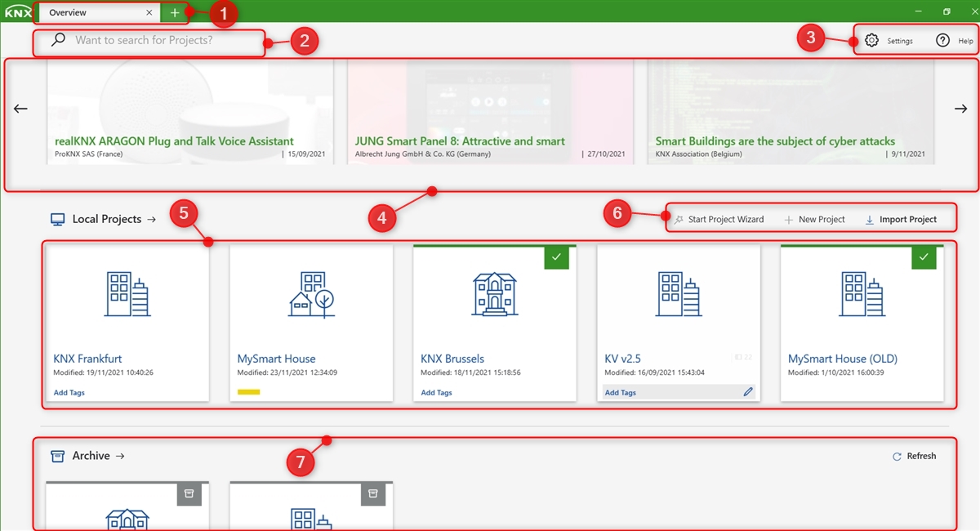The image size is (980, 531).
Task: Click the Settings label
Action: click(900, 41)
